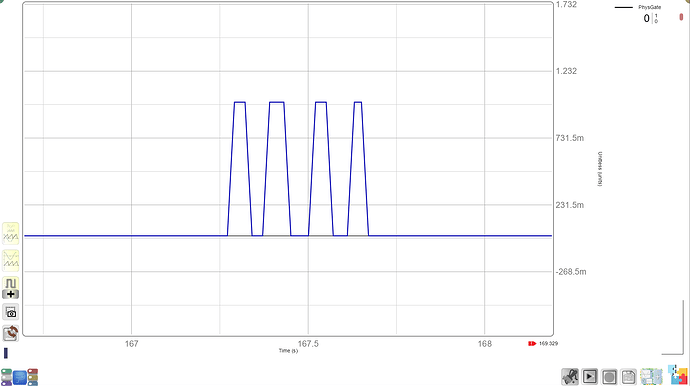Image resolution: width=690 pixels, height=386 pixels.
Task: Click the document/save data icon
Action: point(629,377)
